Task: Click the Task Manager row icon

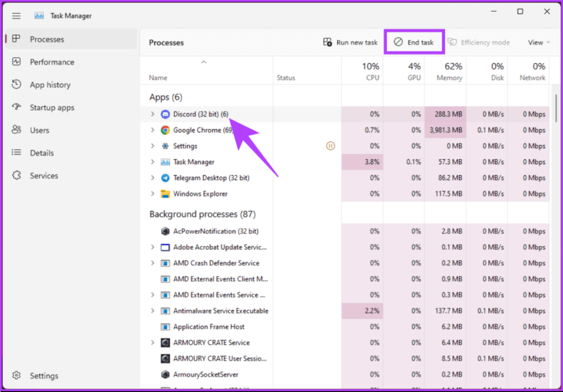Action: 165,162
